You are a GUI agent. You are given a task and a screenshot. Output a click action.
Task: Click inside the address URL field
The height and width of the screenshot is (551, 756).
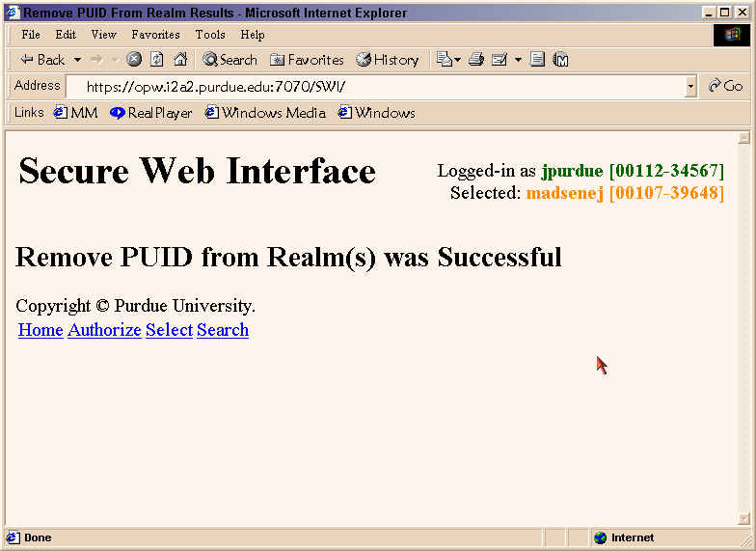tap(386, 86)
